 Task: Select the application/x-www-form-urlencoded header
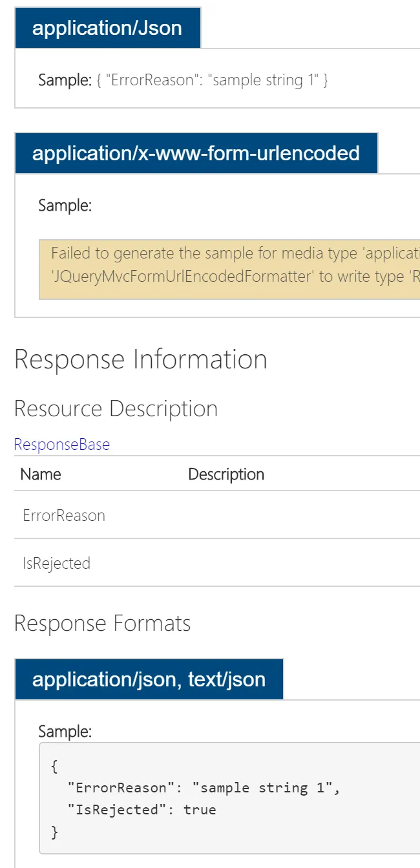point(196,153)
